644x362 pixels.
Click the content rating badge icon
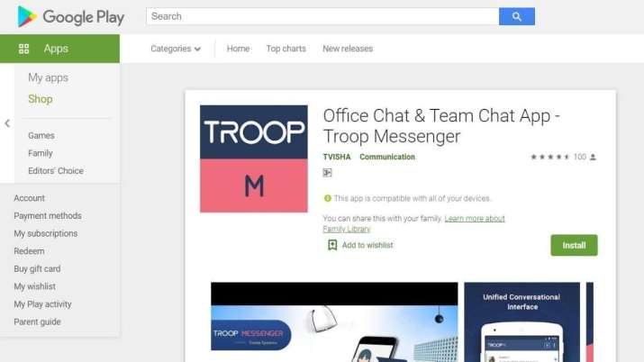click(x=327, y=173)
